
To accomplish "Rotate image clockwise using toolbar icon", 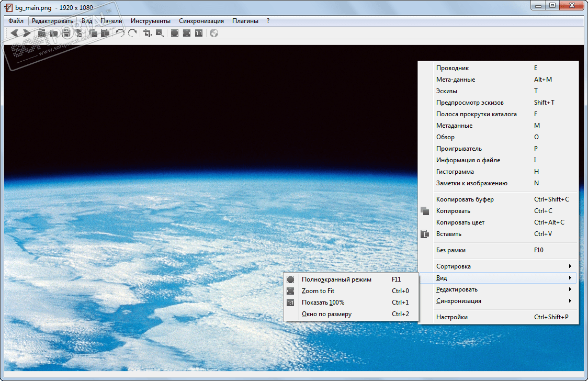I will click(132, 33).
